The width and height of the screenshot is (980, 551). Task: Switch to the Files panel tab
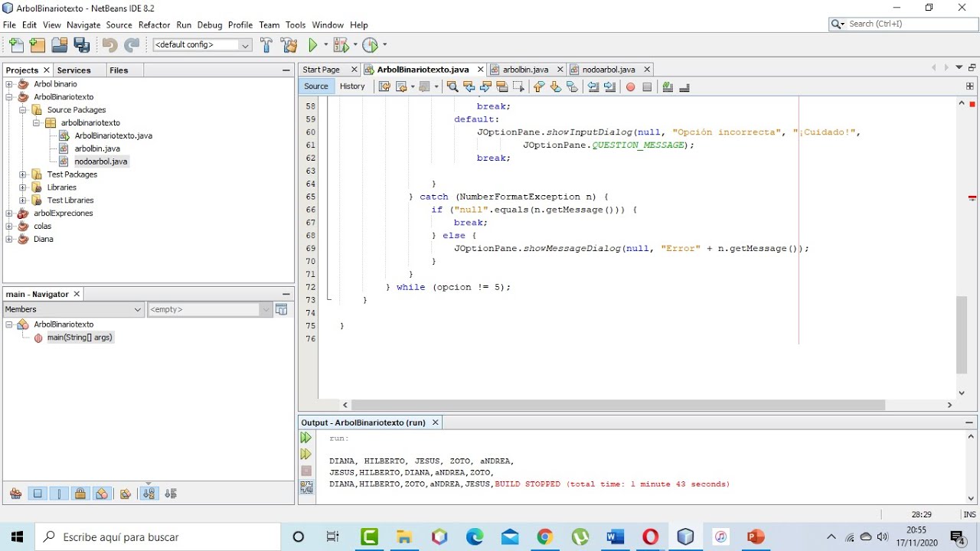119,70
